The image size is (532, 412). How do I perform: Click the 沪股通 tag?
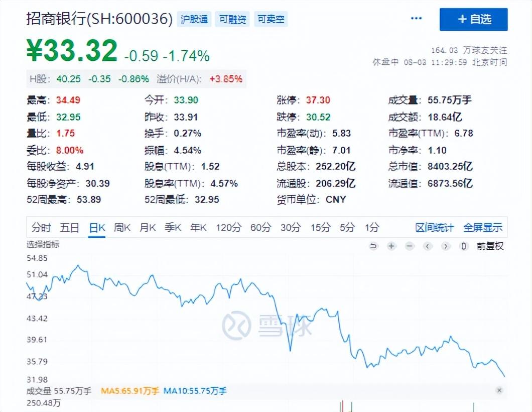click(x=194, y=19)
